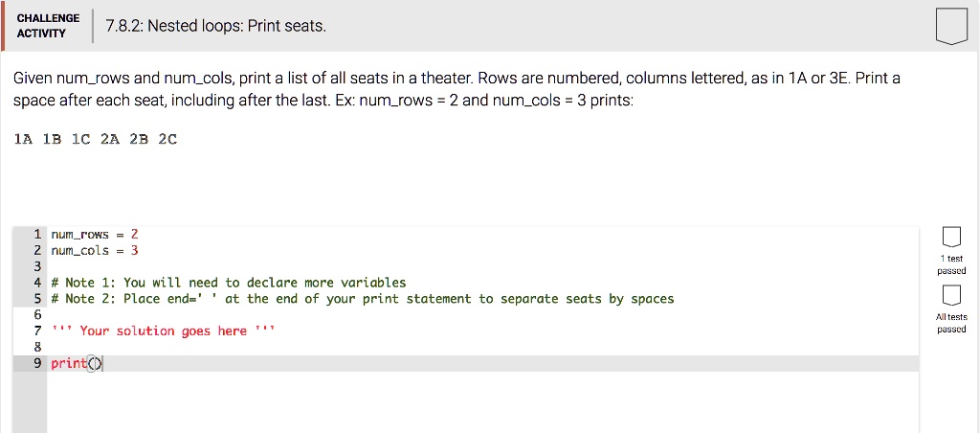
Task: Click the activity completion badge in header
Action: [951, 27]
